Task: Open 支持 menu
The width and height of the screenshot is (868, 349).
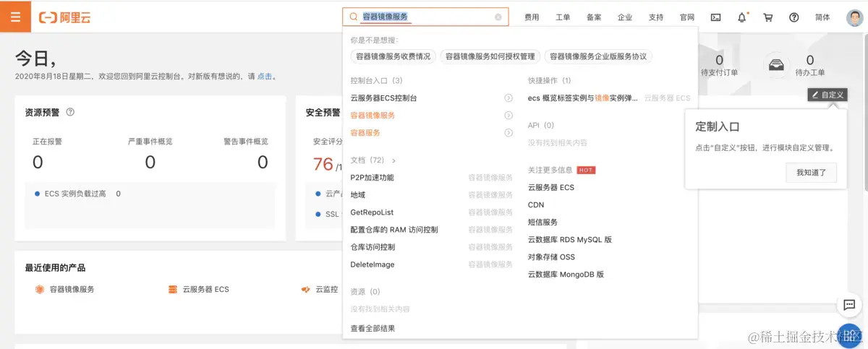Action: tap(656, 17)
